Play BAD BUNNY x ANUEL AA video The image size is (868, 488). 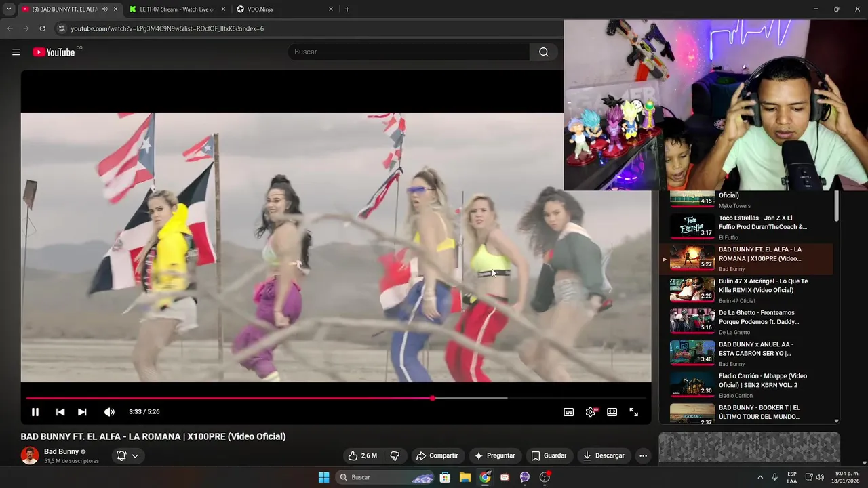pyautogui.click(x=746, y=354)
